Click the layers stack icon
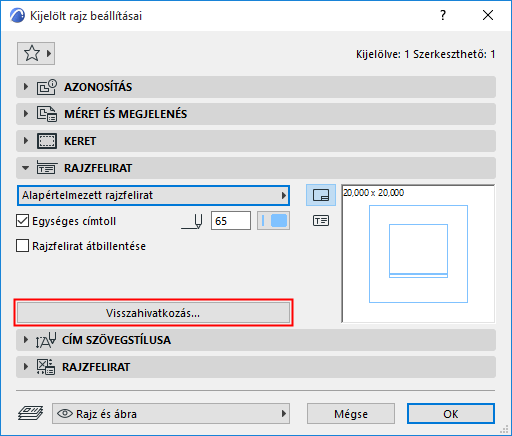 (x=30, y=413)
